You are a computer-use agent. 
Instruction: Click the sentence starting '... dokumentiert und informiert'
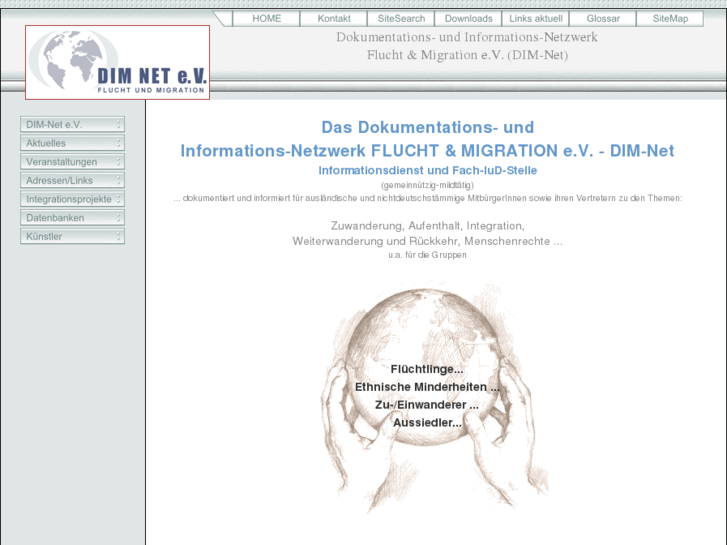(x=427, y=198)
